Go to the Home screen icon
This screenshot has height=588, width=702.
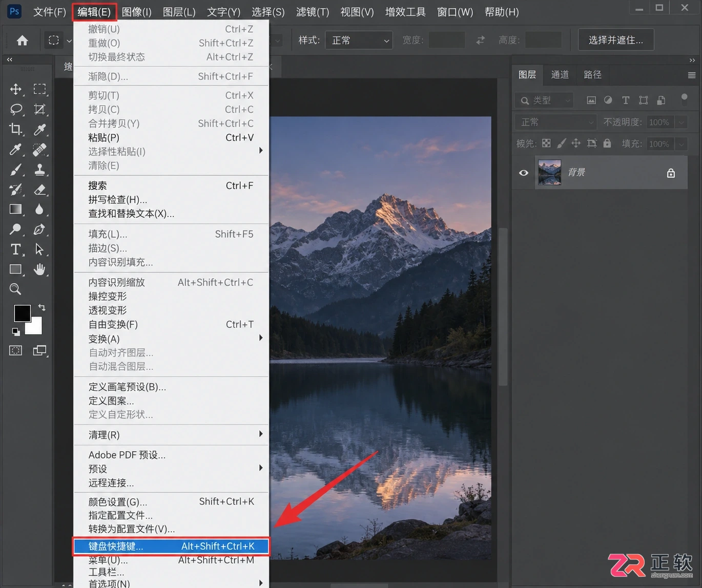(22, 40)
